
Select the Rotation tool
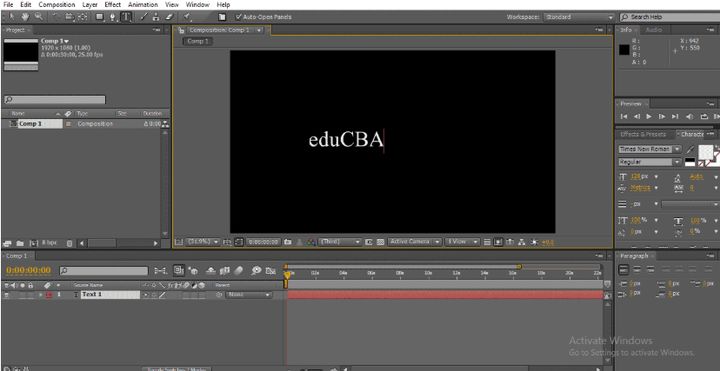tap(55, 17)
